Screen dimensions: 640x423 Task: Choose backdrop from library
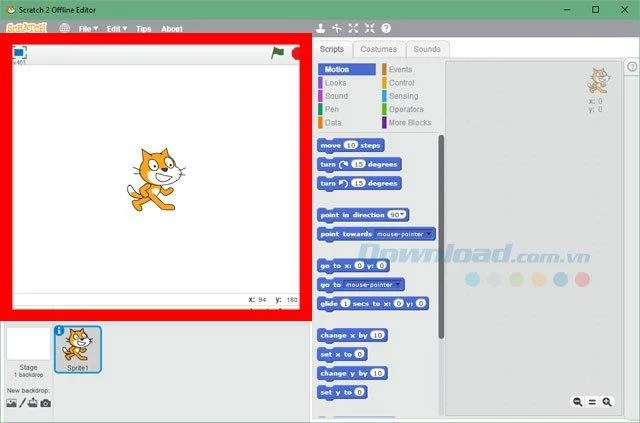coord(11,403)
